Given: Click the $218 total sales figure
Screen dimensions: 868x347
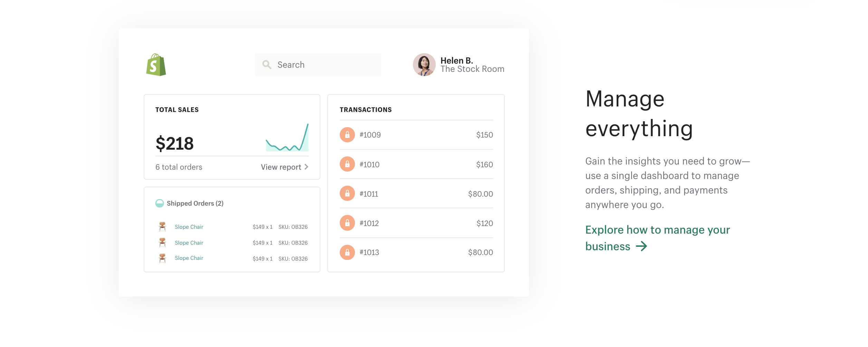Looking at the screenshot, I should pyautogui.click(x=175, y=143).
